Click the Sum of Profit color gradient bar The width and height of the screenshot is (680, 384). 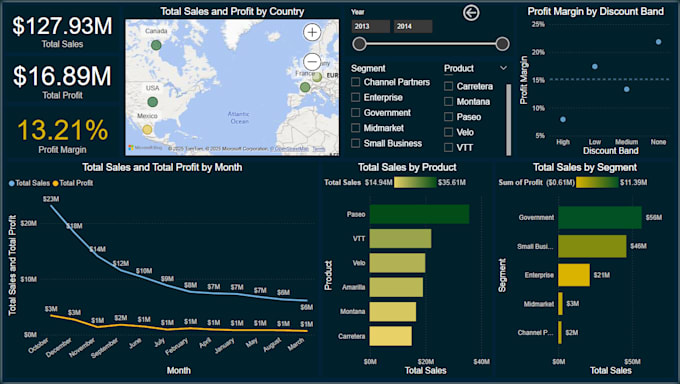pyautogui.click(x=597, y=183)
